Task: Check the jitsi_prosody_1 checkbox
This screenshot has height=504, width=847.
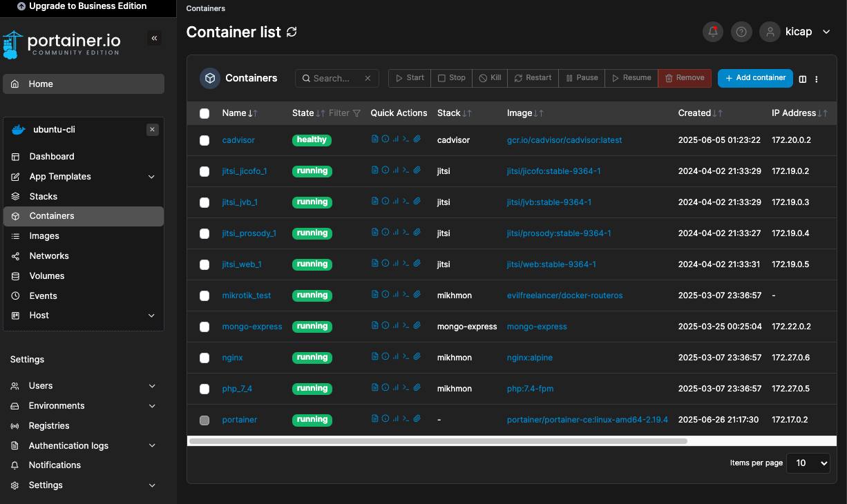Action: 204,233
